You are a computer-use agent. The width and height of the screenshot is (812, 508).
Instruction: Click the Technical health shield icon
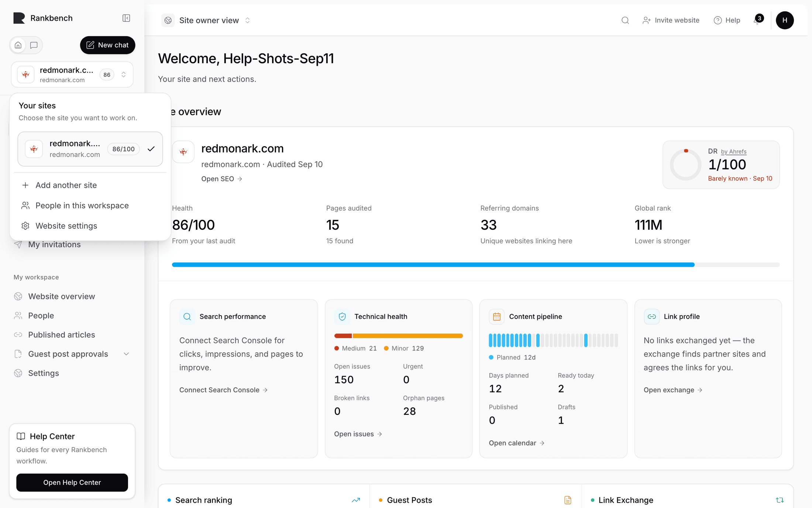coord(342,317)
